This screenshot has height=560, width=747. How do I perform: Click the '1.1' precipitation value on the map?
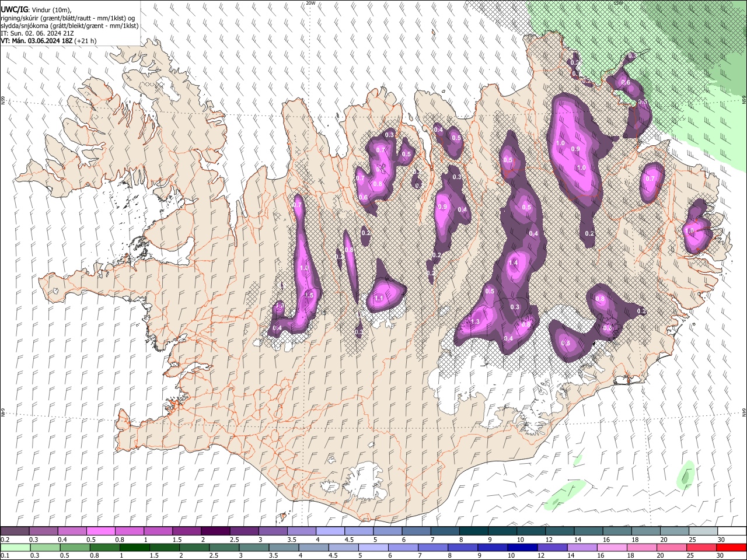tap(379, 299)
